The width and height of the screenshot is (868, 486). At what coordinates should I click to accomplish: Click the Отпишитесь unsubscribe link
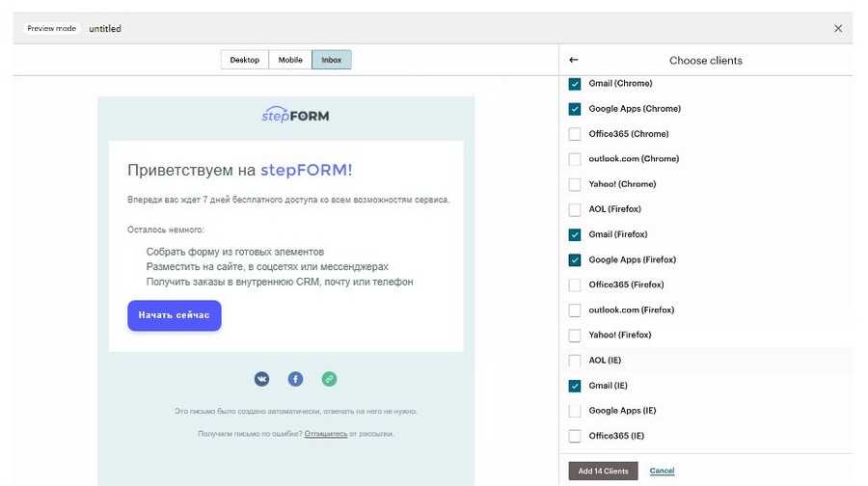325,434
